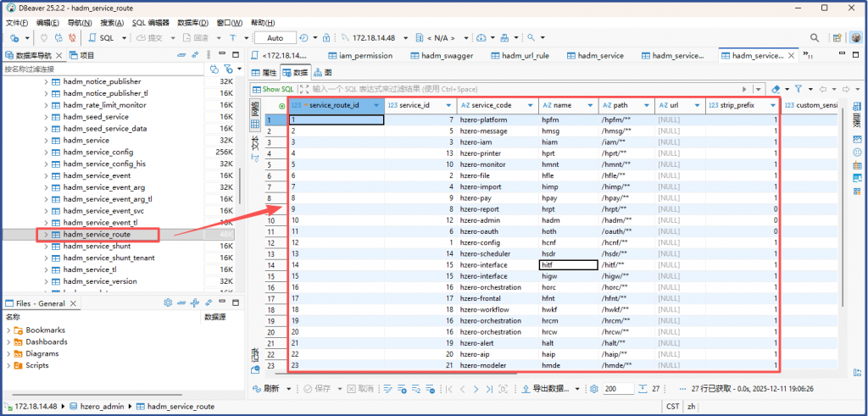Expand the hadm_service_route tree node
This screenshot has width=868, height=416.
tap(46, 234)
